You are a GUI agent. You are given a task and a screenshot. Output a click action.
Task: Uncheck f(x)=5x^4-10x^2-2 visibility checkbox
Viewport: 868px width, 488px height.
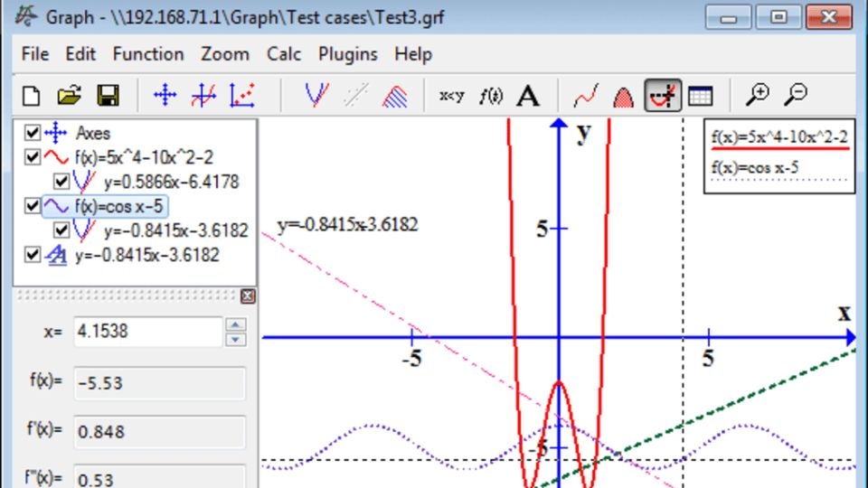[x=33, y=157]
